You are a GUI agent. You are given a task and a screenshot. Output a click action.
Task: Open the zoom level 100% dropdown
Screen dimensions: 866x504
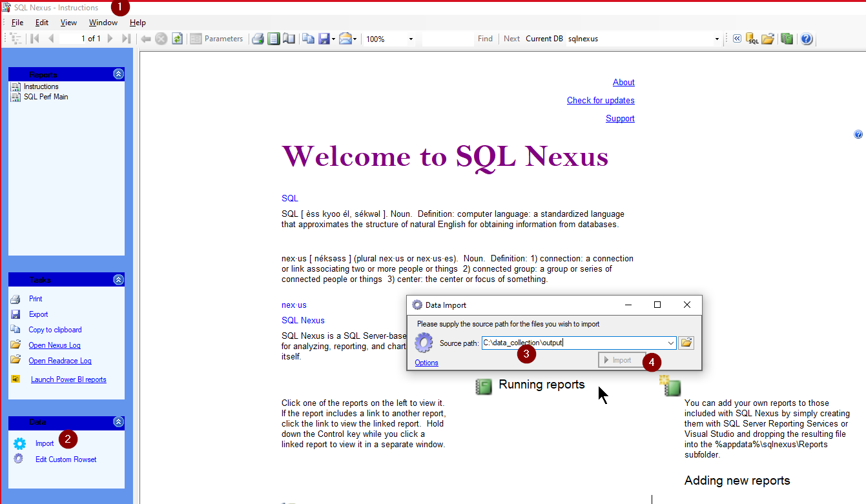coord(411,39)
